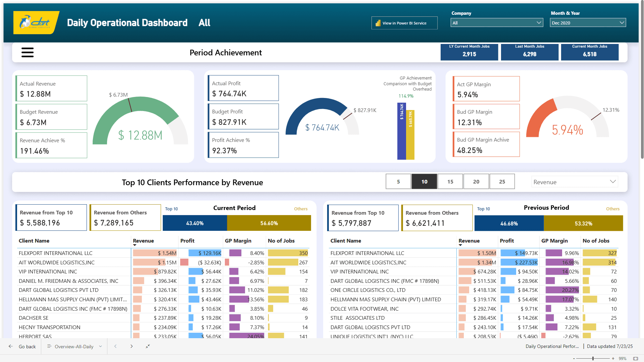Click the Revenue column sort arrow in Current Period table

tap(135, 245)
